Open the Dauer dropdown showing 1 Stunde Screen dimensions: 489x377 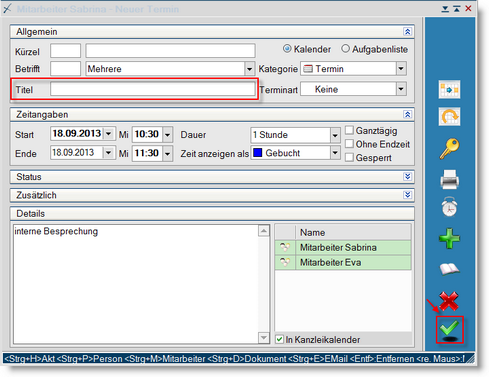coord(335,135)
